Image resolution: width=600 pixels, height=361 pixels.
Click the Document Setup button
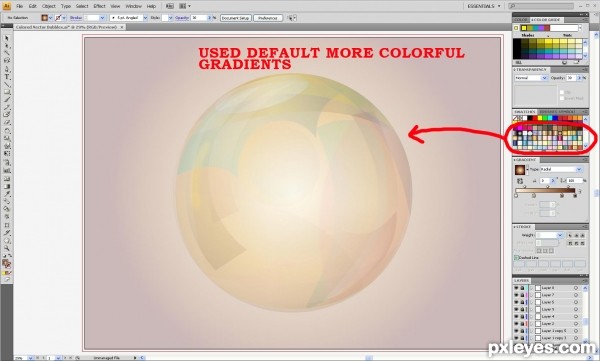point(236,18)
